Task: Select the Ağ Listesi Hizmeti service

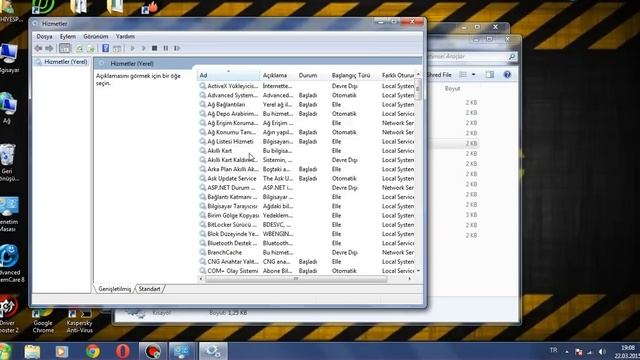Action: click(x=307, y=141)
